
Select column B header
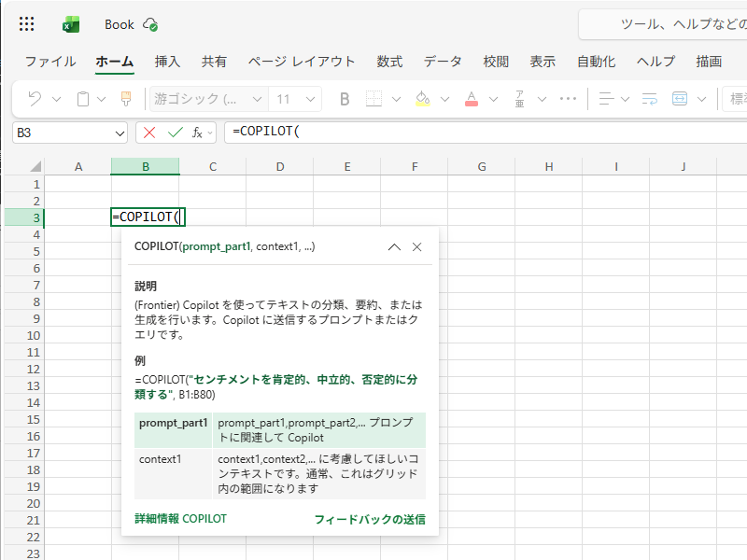(x=146, y=166)
